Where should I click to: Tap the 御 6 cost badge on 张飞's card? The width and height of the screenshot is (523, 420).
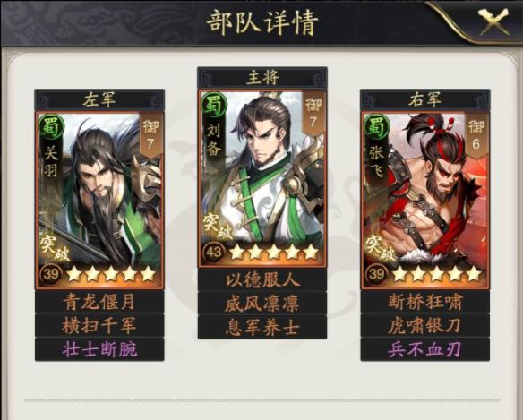tap(476, 134)
